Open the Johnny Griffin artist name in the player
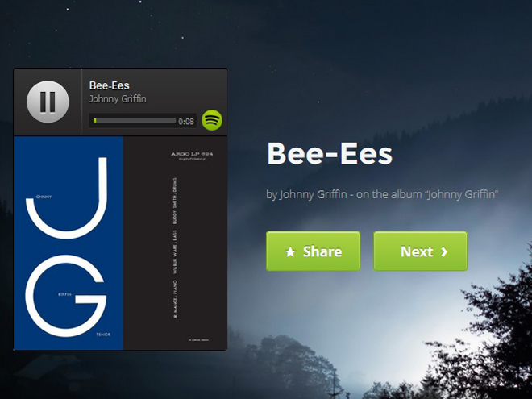The width and height of the screenshot is (532, 399). [118, 99]
